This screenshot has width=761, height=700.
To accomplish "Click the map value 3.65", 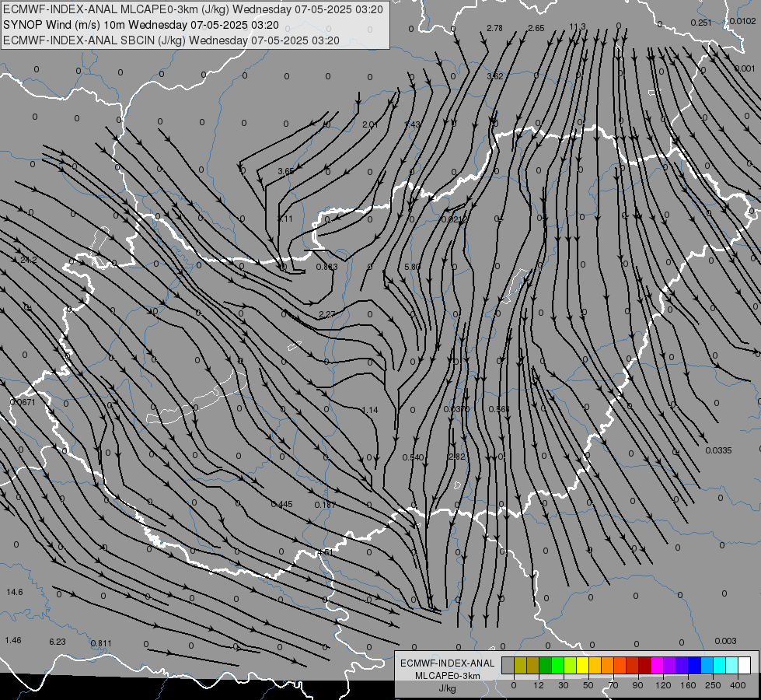I will coord(286,171).
